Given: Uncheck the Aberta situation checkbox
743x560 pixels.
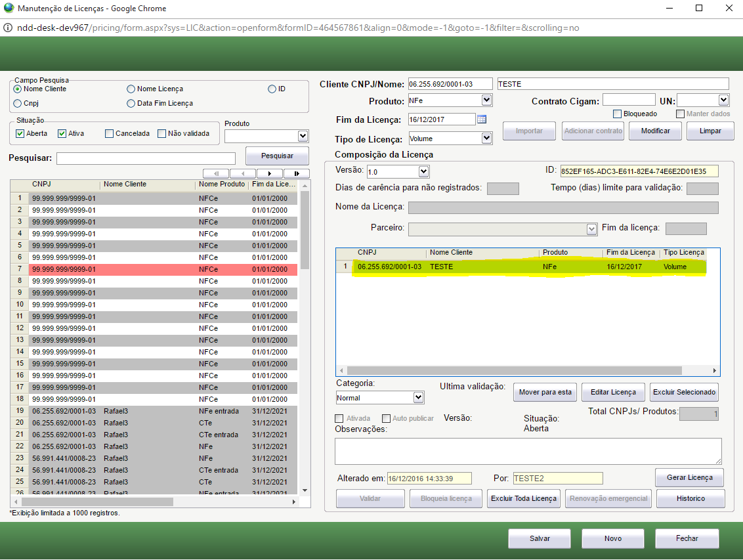Looking at the screenshot, I should 20,134.
